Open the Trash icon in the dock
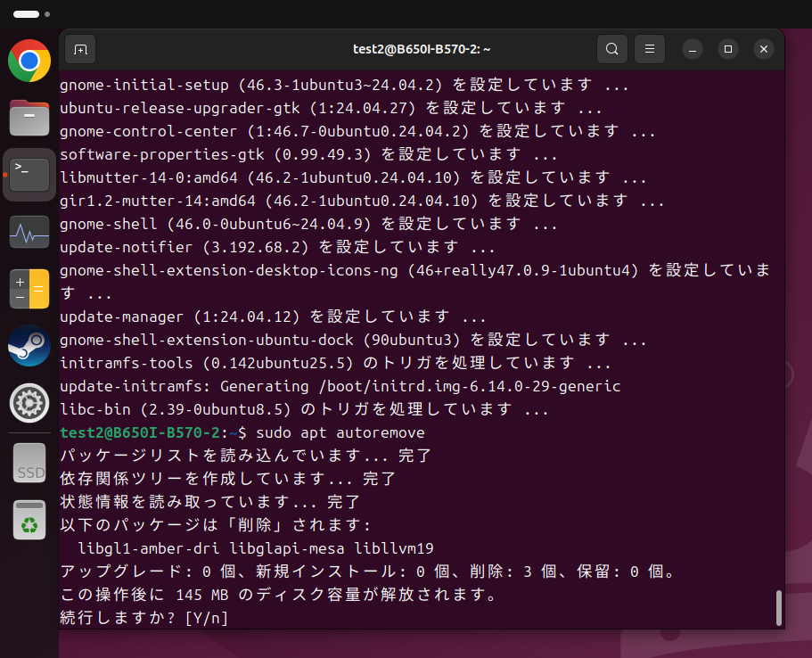Viewport: 812px width, 658px height. [29, 520]
